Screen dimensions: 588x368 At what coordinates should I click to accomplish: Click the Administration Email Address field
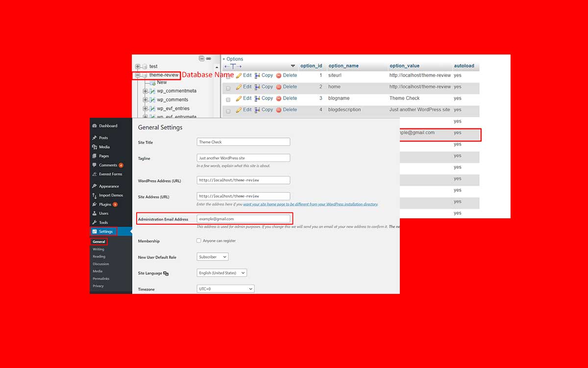[244, 219]
